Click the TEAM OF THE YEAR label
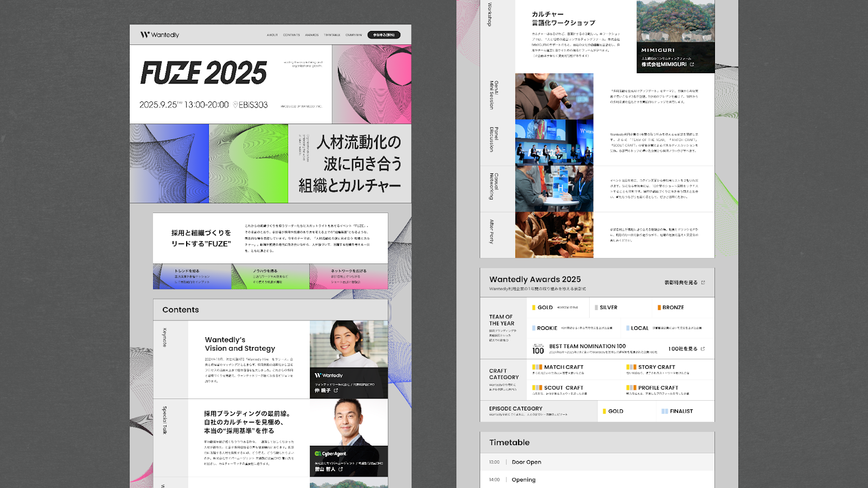 502,320
